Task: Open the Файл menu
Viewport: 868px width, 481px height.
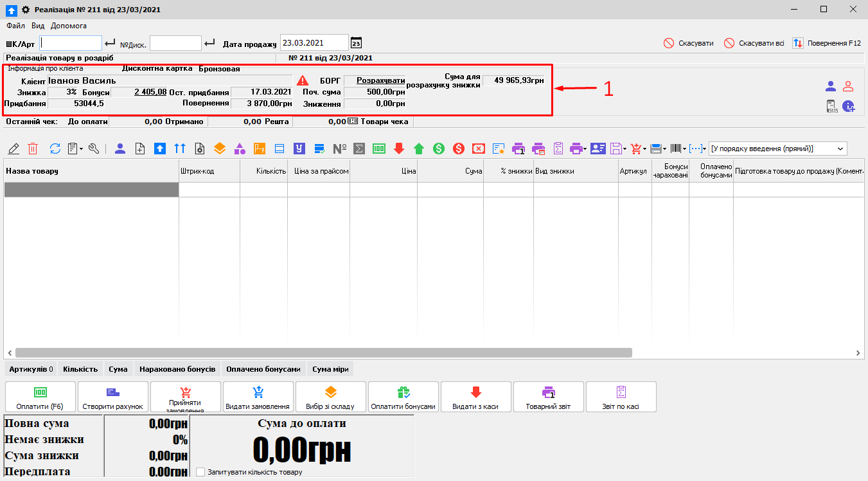Action: 15,26
